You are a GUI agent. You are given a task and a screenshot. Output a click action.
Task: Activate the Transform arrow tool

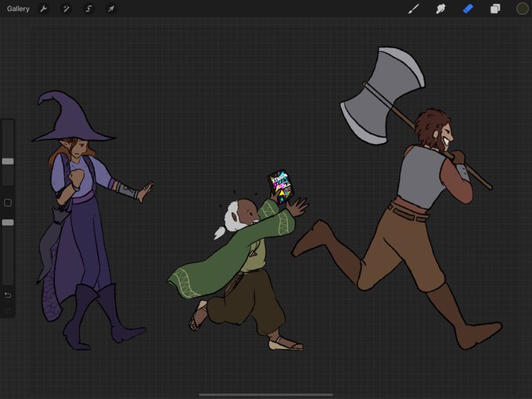tap(111, 9)
